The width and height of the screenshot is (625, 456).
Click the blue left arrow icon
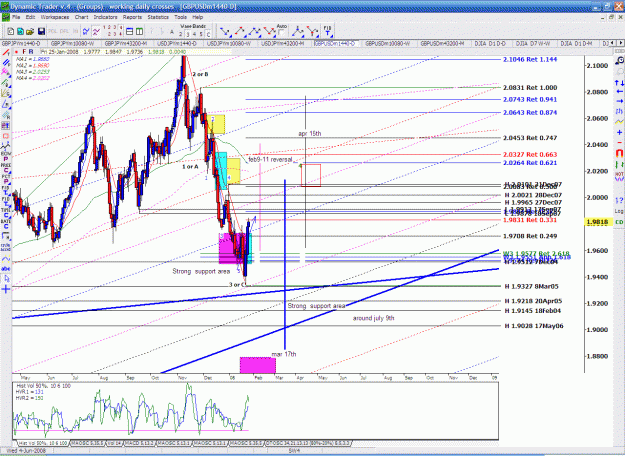[x=619, y=92]
